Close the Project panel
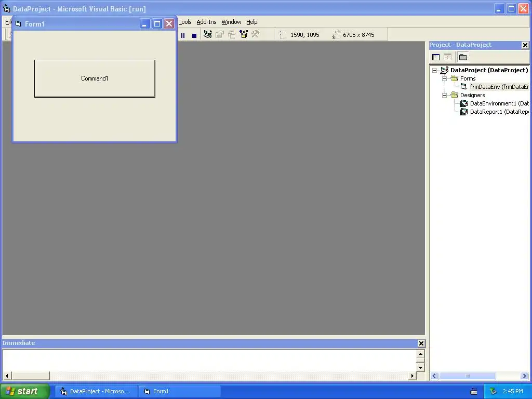This screenshot has width=532, height=399. [525, 45]
